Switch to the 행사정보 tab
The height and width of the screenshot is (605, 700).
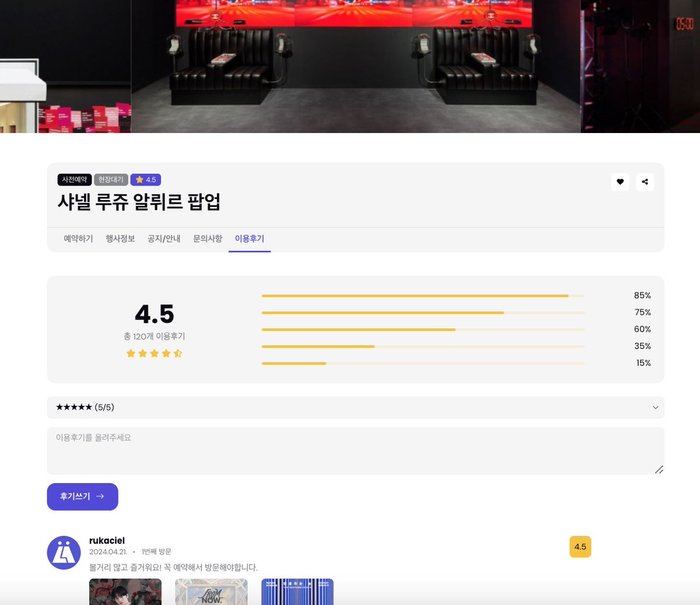pos(120,239)
